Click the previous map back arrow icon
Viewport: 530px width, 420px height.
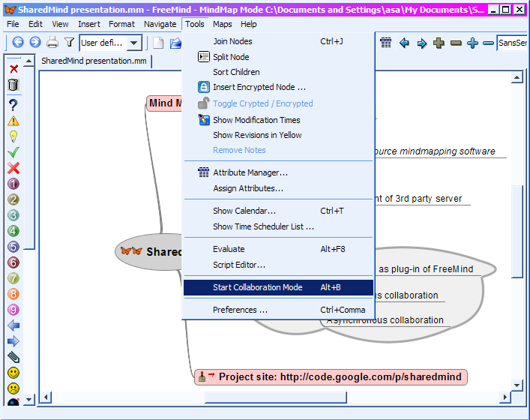[18, 42]
